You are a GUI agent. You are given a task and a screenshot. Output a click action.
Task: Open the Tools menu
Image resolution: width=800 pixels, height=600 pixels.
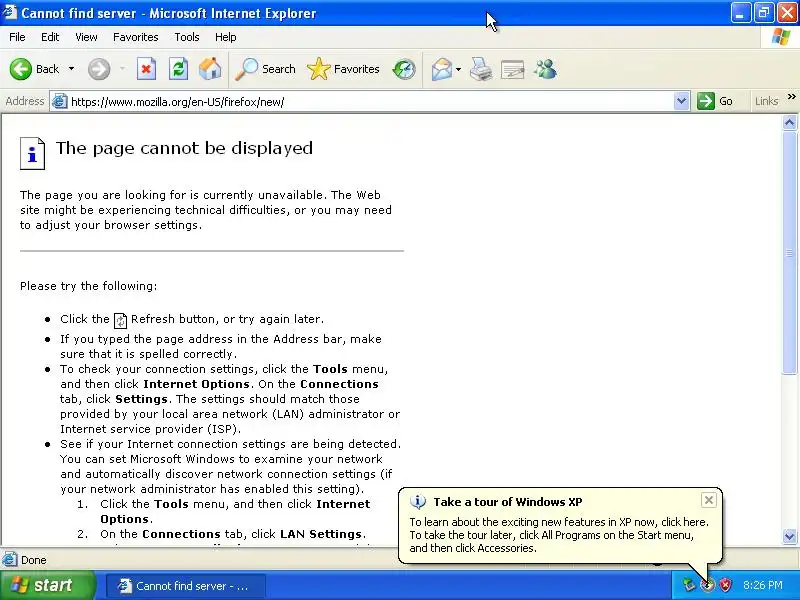click(x=187, y=37)
